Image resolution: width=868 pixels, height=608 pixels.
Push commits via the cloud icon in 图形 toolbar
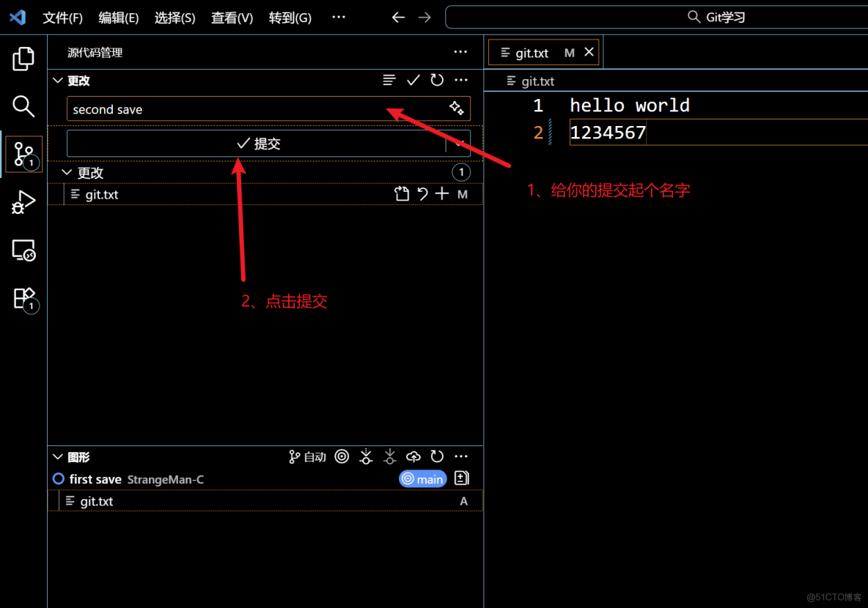pos(413,456)
